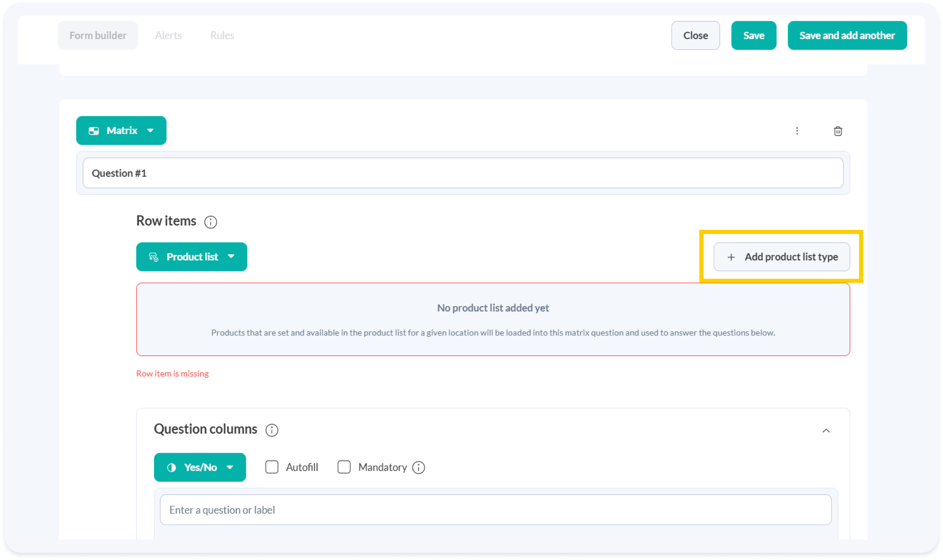Click the Yes/No half-circle icon
Viewport: 943px width, 560px height.
pos(172,467)
